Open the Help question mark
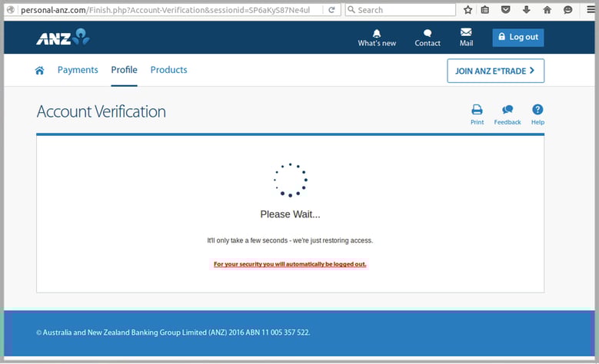 tap(537, 114)
